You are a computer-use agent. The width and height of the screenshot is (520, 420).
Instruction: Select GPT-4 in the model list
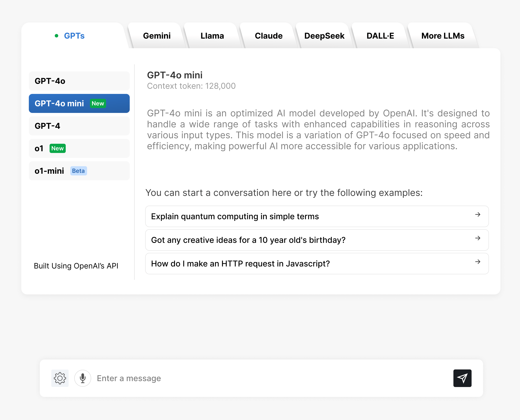(x=79, y=126)
